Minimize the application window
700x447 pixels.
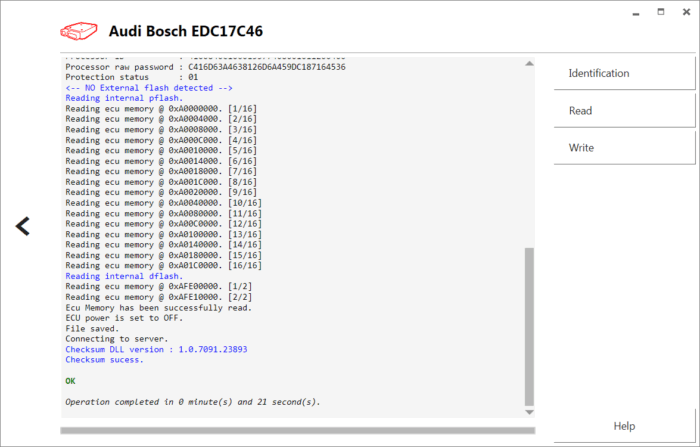click(x=638, y=14)
